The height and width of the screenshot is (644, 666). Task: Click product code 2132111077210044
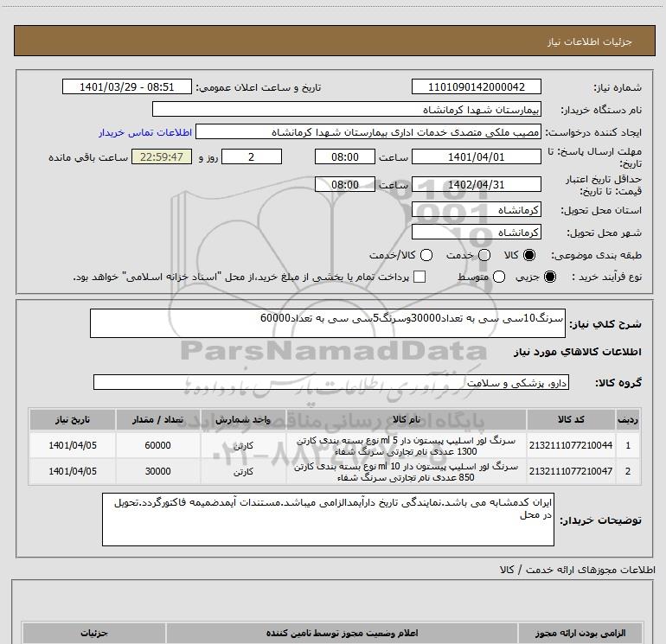(571, 445)
